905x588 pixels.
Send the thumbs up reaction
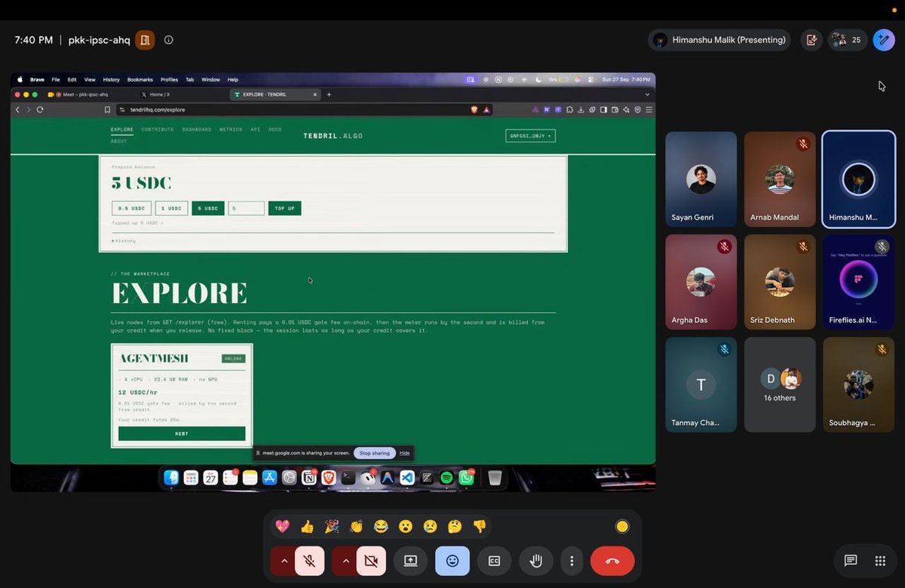tap(307, 526)
